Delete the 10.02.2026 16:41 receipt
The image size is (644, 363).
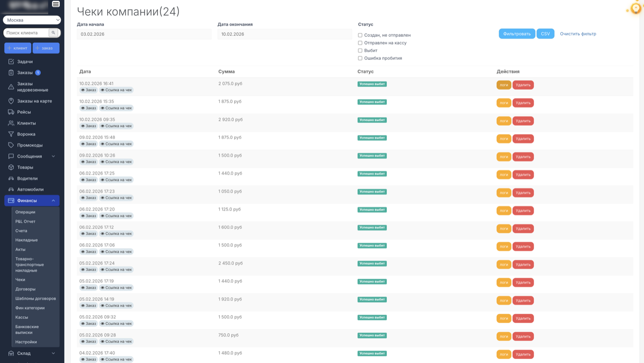[523, 85]
